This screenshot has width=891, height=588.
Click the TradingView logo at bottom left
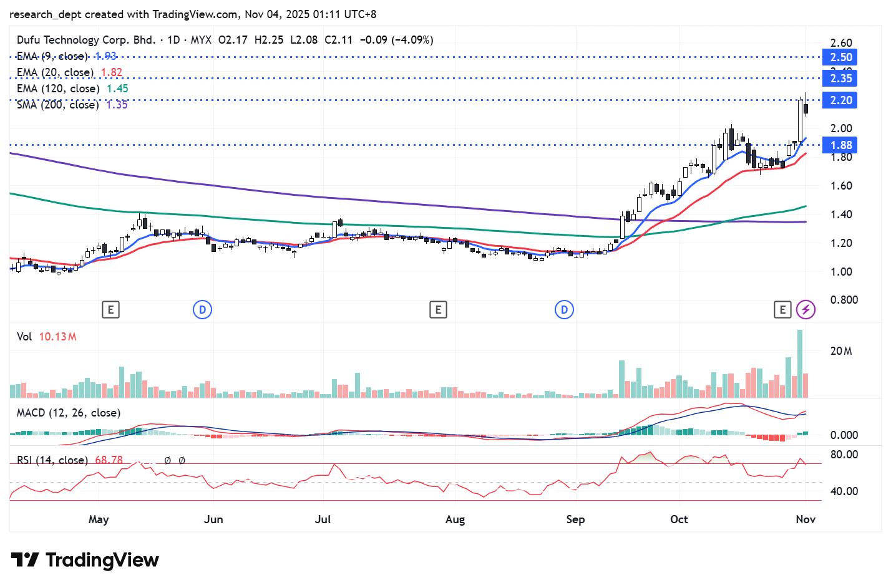(x=85, y=560)
